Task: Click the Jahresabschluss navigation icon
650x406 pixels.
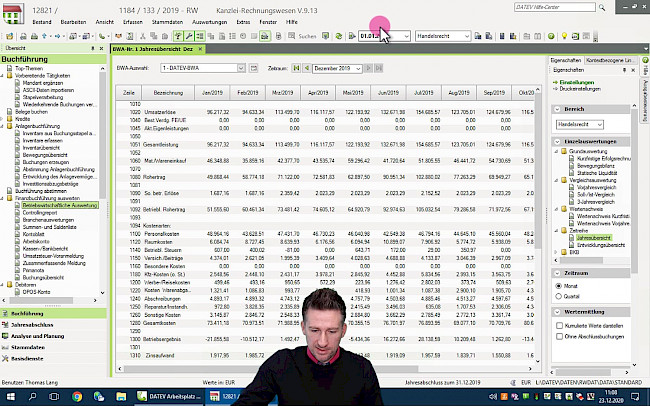Action: pyautogui.click(x=6, y=325)
